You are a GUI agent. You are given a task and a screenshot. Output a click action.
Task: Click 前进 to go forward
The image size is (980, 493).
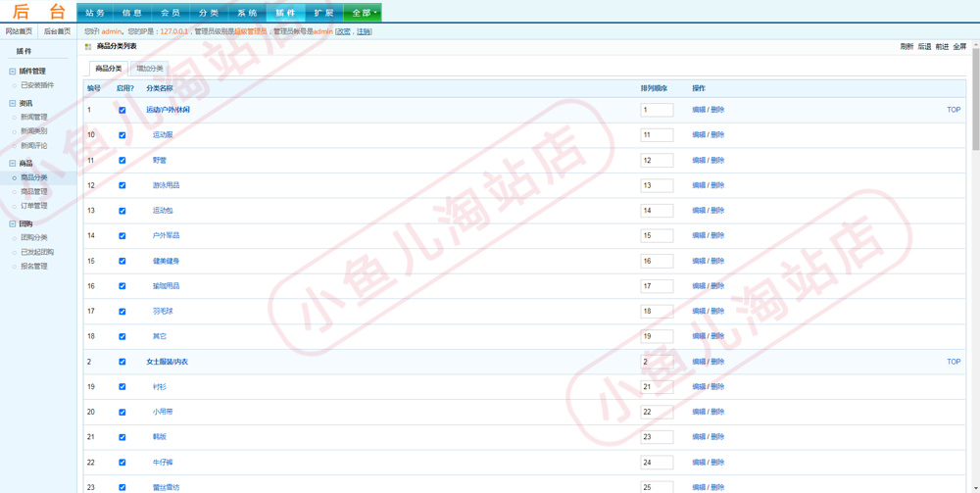tap(942, 47)
